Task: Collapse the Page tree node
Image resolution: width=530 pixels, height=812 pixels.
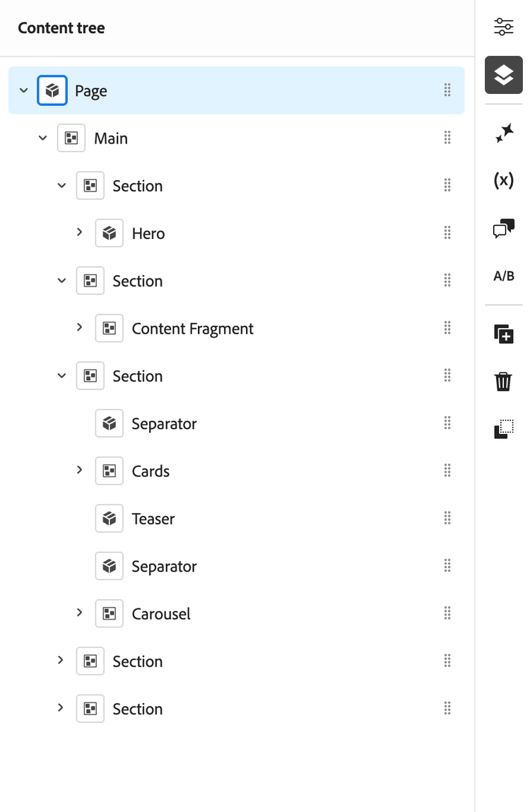Action: tap(24, 90)
